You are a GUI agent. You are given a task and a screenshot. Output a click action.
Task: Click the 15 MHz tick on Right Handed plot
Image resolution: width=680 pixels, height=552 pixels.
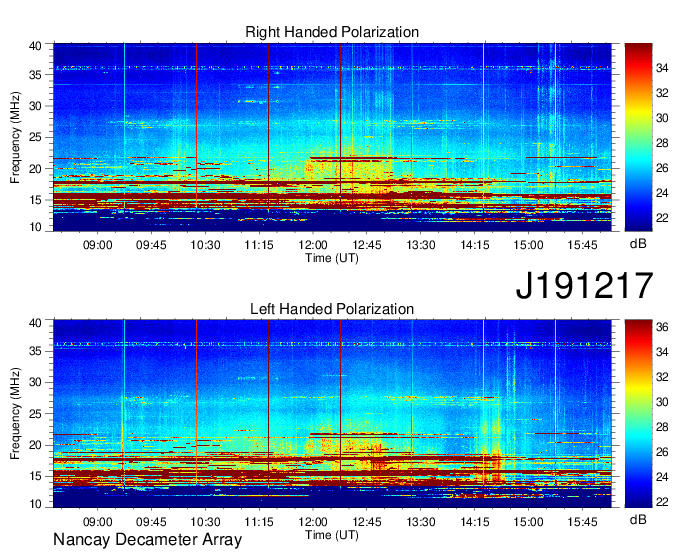tap(35, 200)
